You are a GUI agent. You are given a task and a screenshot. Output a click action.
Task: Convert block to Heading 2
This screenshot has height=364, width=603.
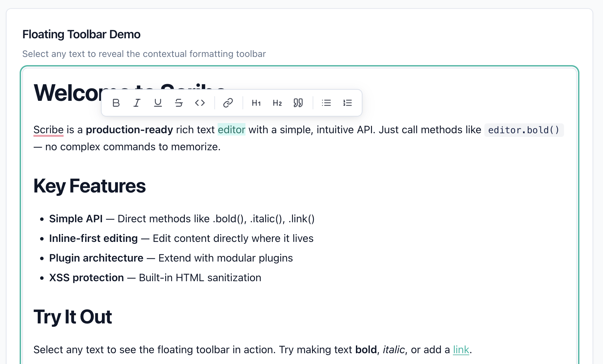click(x=277, y=103)
